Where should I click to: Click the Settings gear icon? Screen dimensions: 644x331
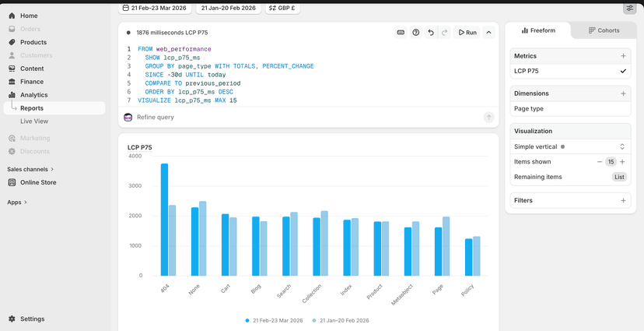12,319
